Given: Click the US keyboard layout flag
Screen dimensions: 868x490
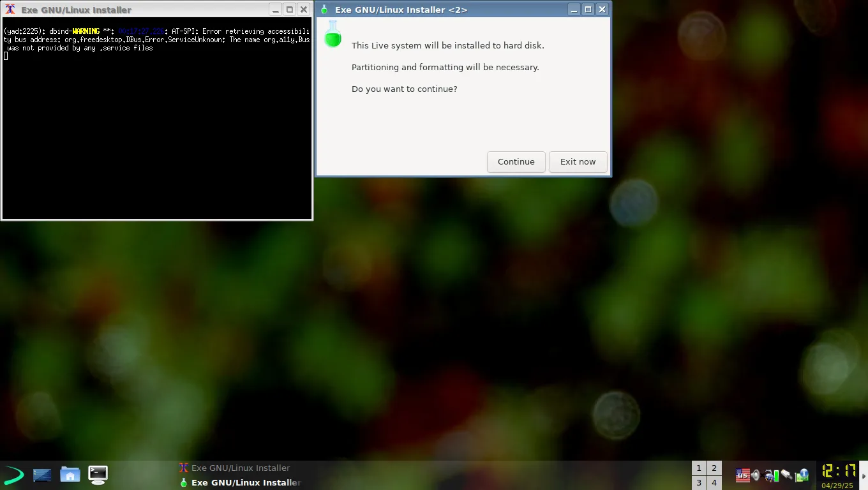Looking at the screenshot, I should [x=742, y=475].
